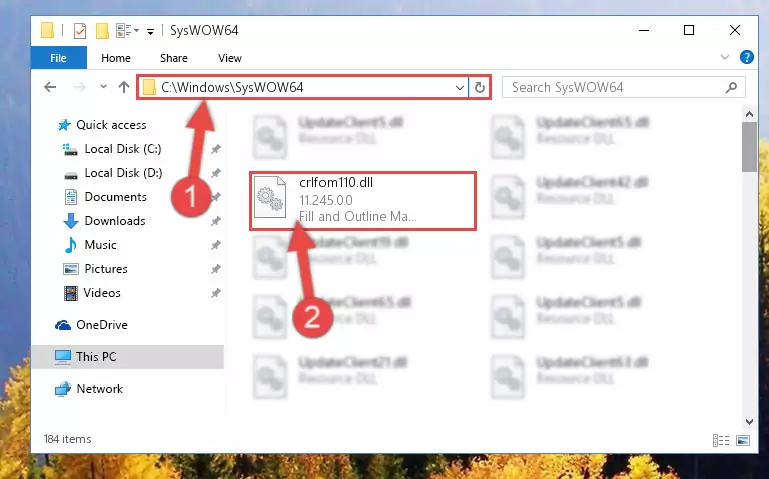This screenshot has width=769, height=479.
Task: Expand the address bar history dropdown
Action: (460, 88)
